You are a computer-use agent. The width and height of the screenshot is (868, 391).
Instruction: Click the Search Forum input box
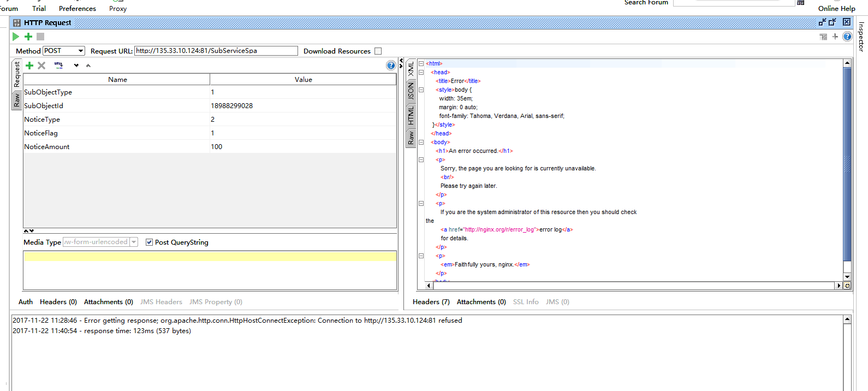pyautogui.click(x=734, y=3)
